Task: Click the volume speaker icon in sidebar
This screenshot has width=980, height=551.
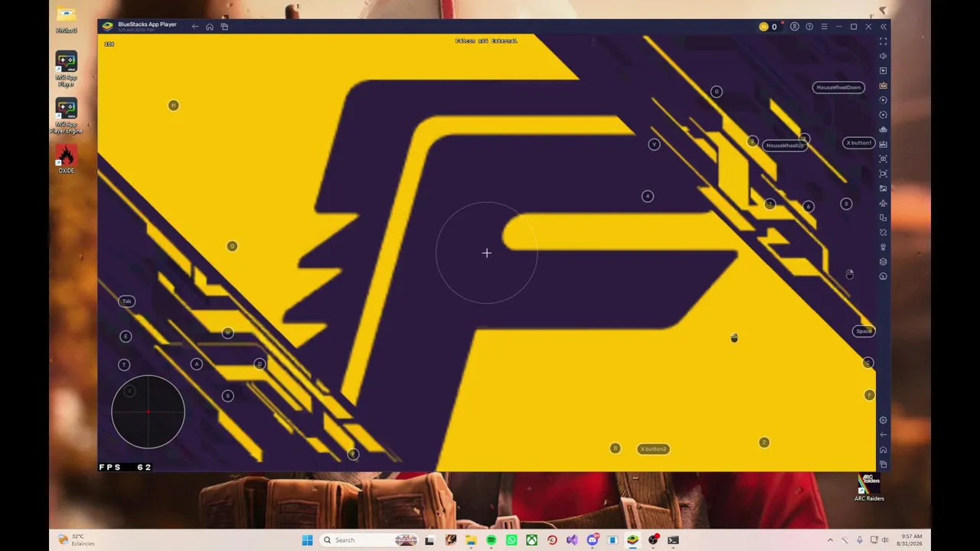Action: tap(883, 56)
